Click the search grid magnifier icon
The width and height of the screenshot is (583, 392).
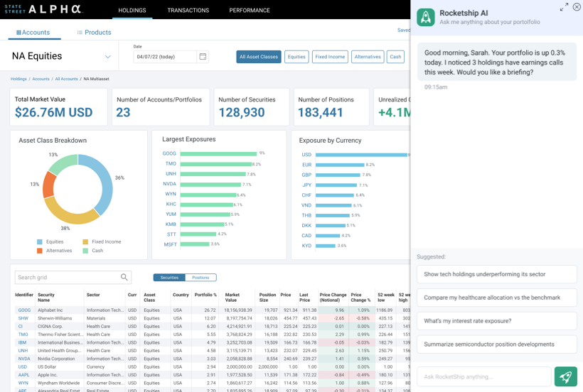pos(124,278)
